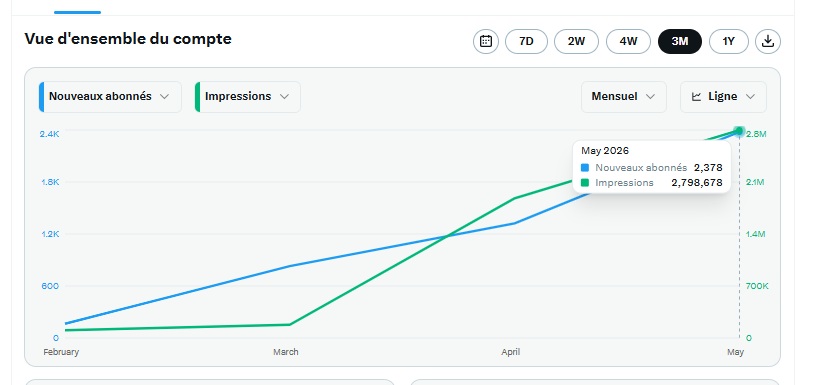820x385 pixels.
Task: Open the calendar date range picker
Action: 486,41
